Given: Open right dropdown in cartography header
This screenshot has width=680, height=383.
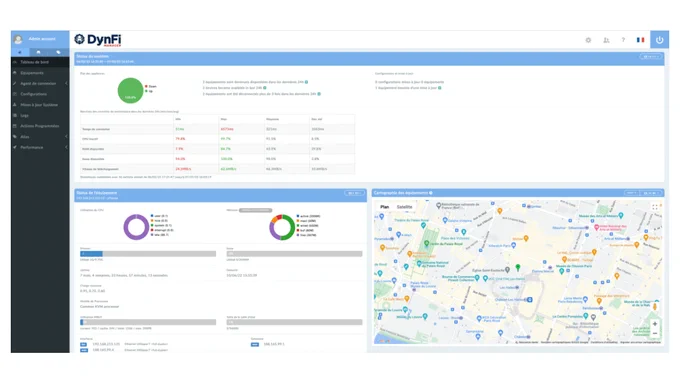Looking at the screenshot, I should (x=651, y=193).
